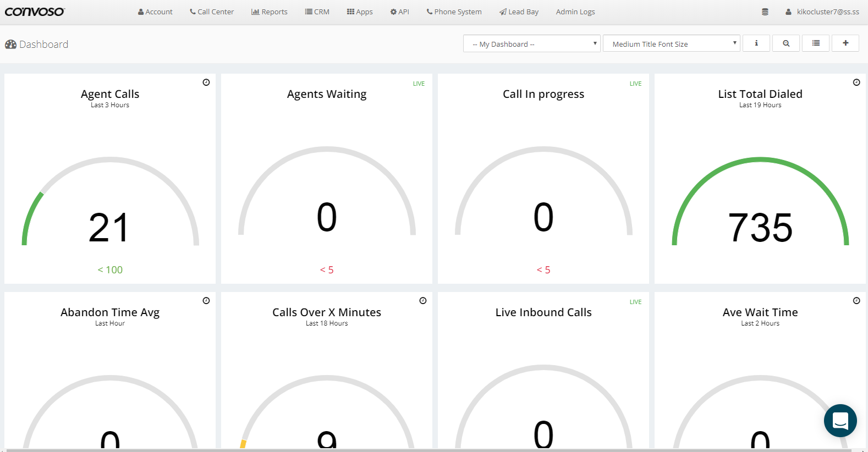Click the Last 3 Hours subtitle
This screenshot has width=868, height=452.
click(110, 105)
